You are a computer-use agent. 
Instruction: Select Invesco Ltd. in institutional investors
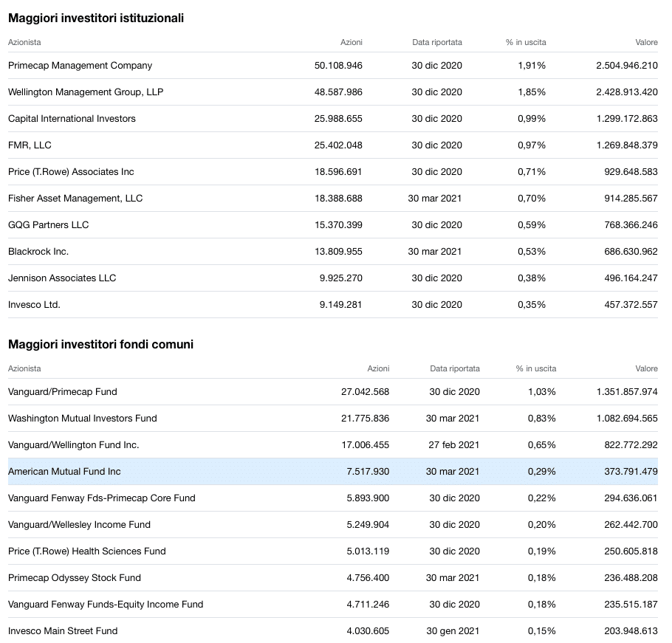click(34, 305)
